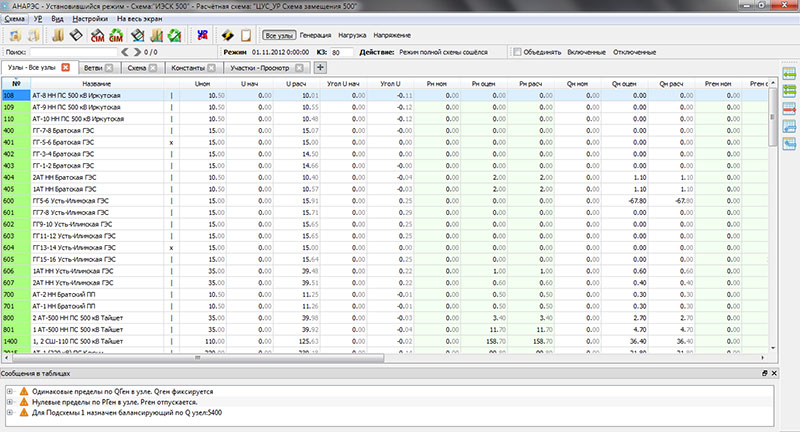
Task: Click the green recycle CIM icon
Action: (116, 35)
